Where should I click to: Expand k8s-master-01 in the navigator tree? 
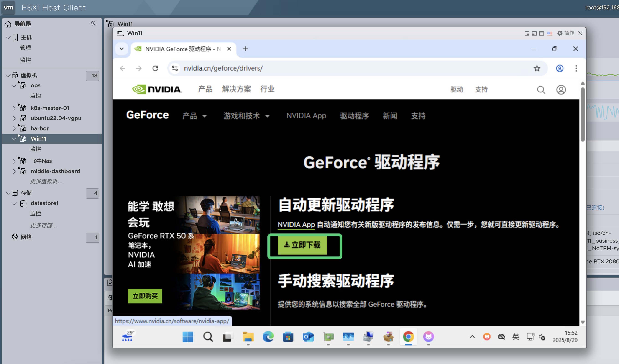(14, 108)
